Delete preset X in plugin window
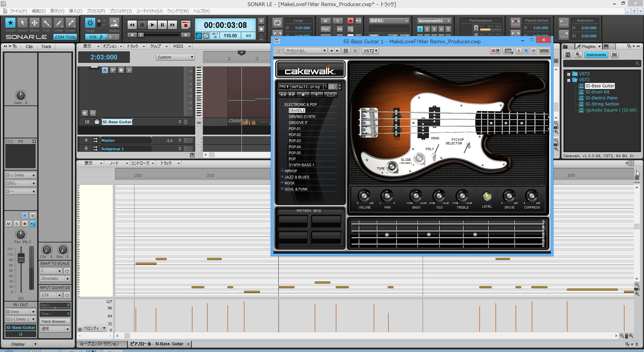The image size is (644, 352). pos(355,51)
